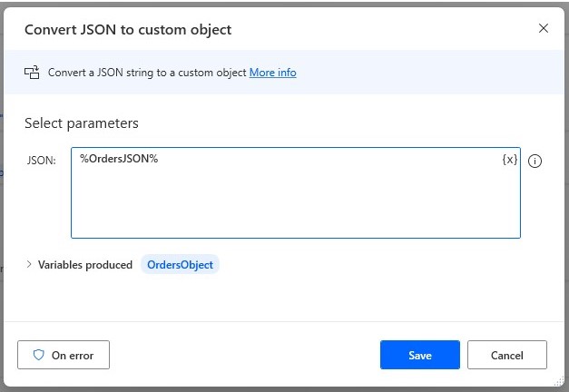The width and height of the screenshot is (569, 392).
Task: Close the Convert JSON dialog
Action: click(x=543, y=28)
